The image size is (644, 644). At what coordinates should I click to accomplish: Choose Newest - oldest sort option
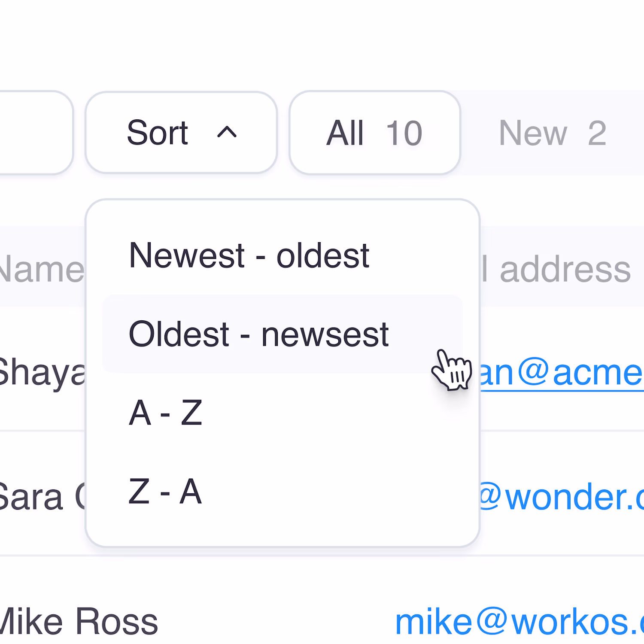(x=249, y=256)
